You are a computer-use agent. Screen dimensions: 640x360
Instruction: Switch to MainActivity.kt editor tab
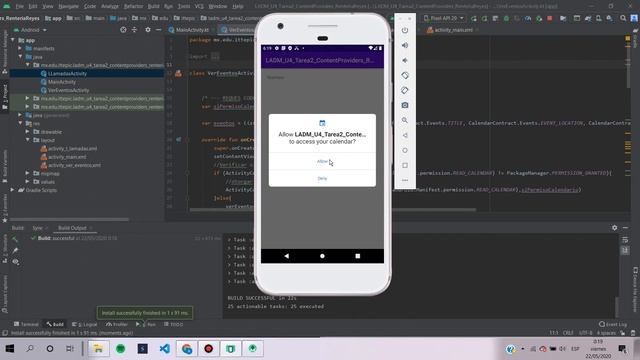click(189, 30)
